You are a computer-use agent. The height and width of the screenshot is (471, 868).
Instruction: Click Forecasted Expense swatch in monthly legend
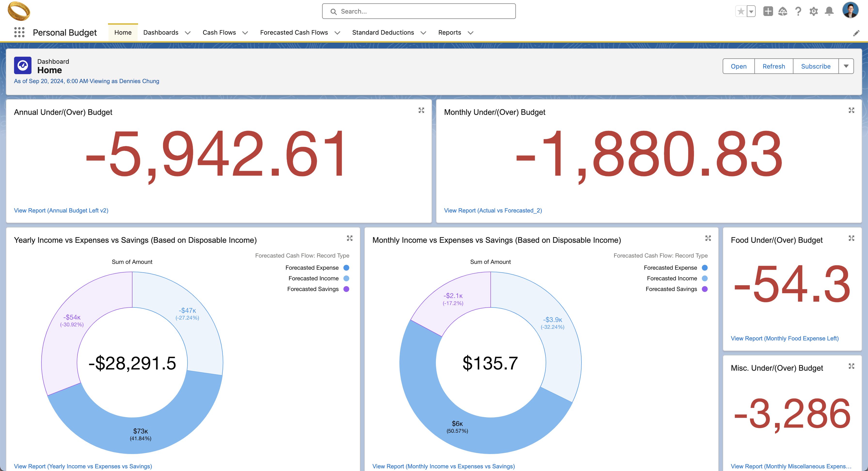pyautogui.click(x=705, y=268)
